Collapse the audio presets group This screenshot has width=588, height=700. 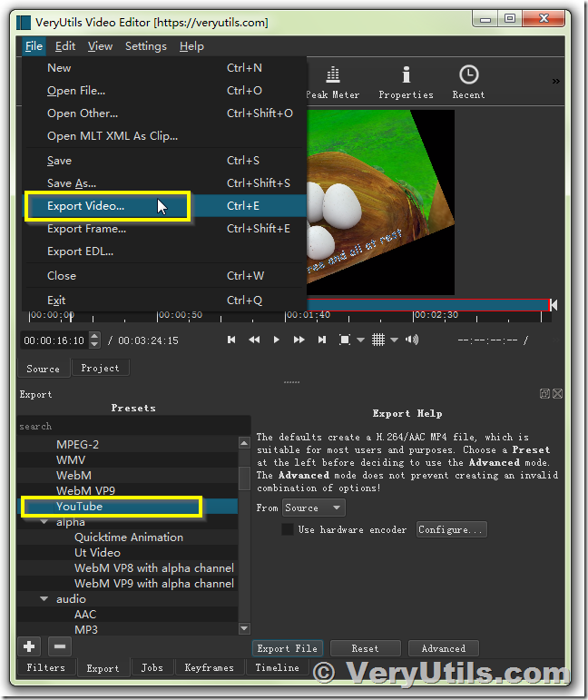click(44, 598)
